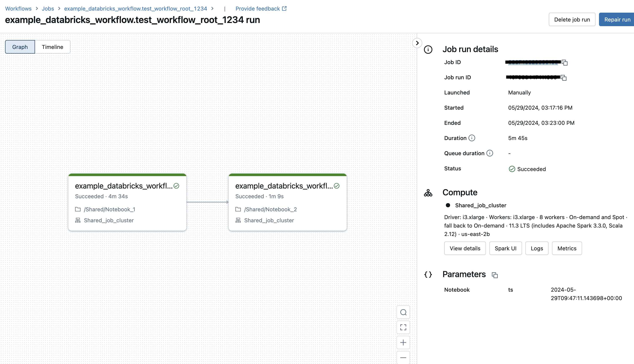Click the Spark UI button
The height and width of the screenshot is (364, 634).
[x=506, y=248]
